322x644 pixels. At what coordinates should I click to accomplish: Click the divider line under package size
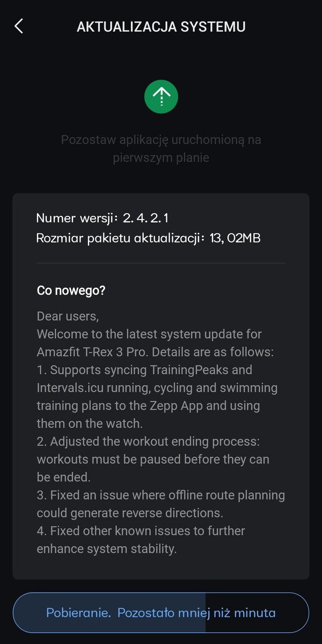pos(161,263)
